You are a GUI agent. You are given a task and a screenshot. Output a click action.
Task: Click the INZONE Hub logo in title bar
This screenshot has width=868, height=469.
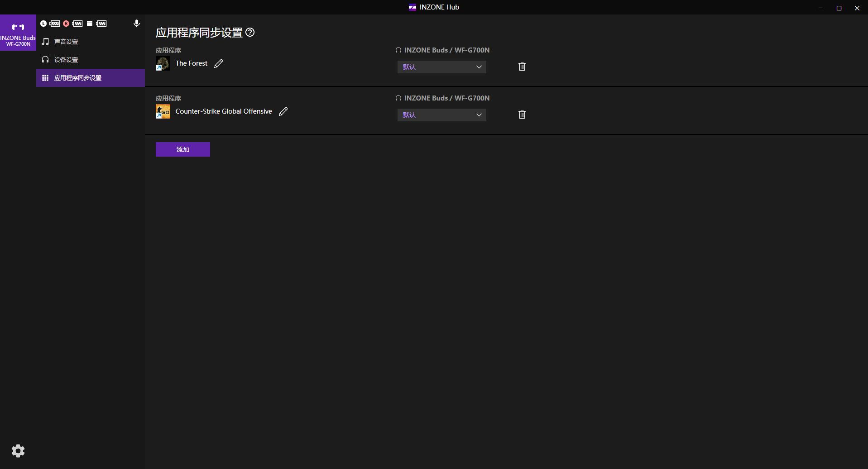pos(412,7)
